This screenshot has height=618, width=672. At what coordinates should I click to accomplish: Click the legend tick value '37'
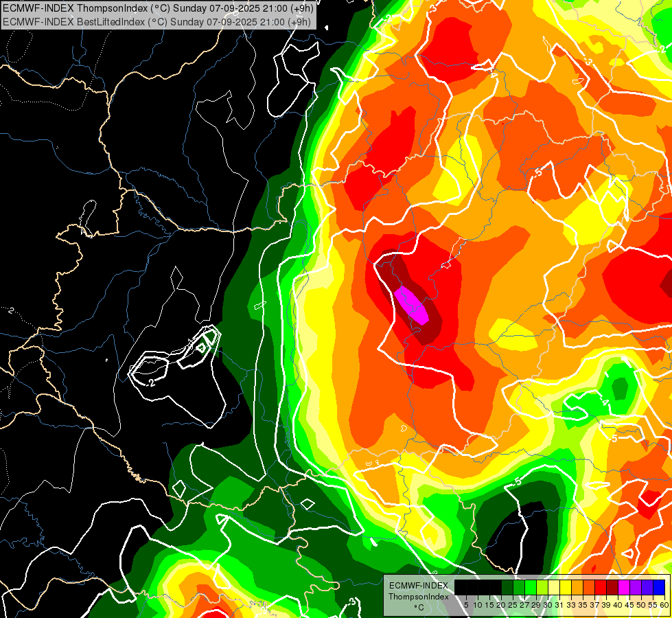(595, 605)
